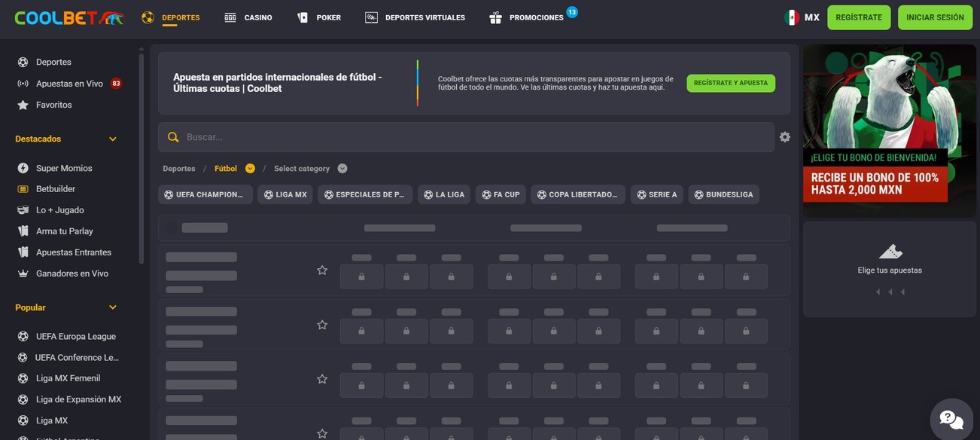Viewport: 980px width, 440px height.
Task: Select the BUNDESLIGA chip
Action: [x=723, y=194]
